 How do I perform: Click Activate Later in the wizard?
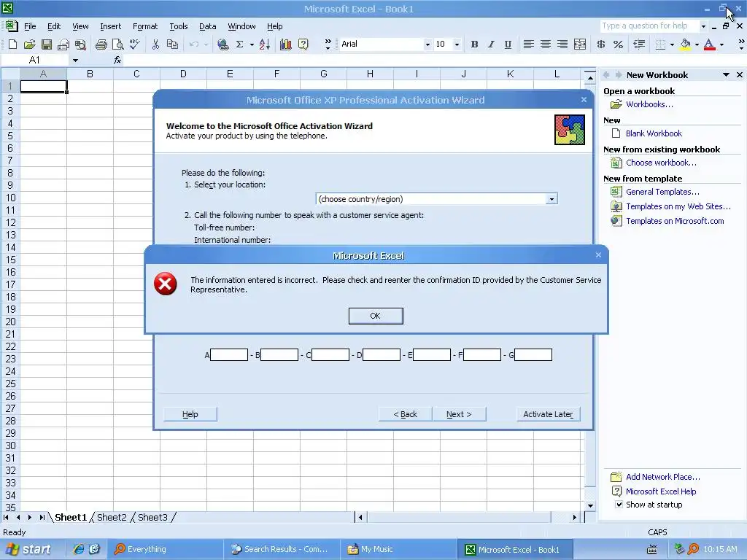549,414
